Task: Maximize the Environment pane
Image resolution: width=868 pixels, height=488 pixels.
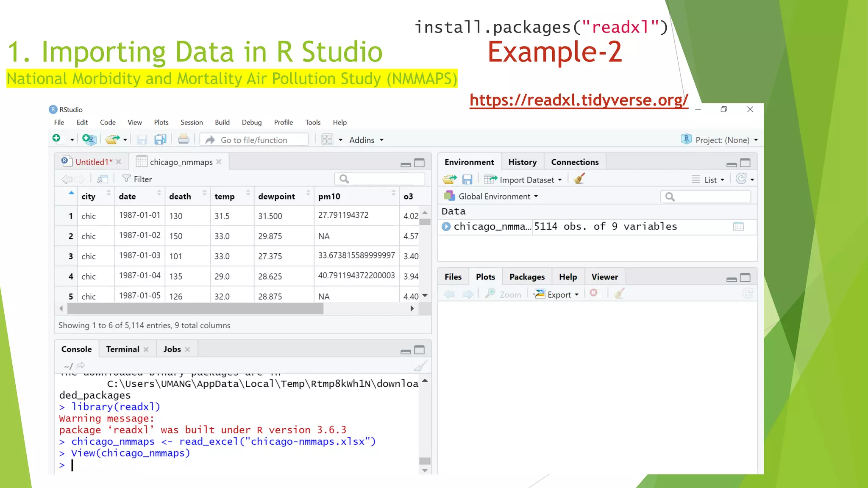Action: (x=745, y=163)
